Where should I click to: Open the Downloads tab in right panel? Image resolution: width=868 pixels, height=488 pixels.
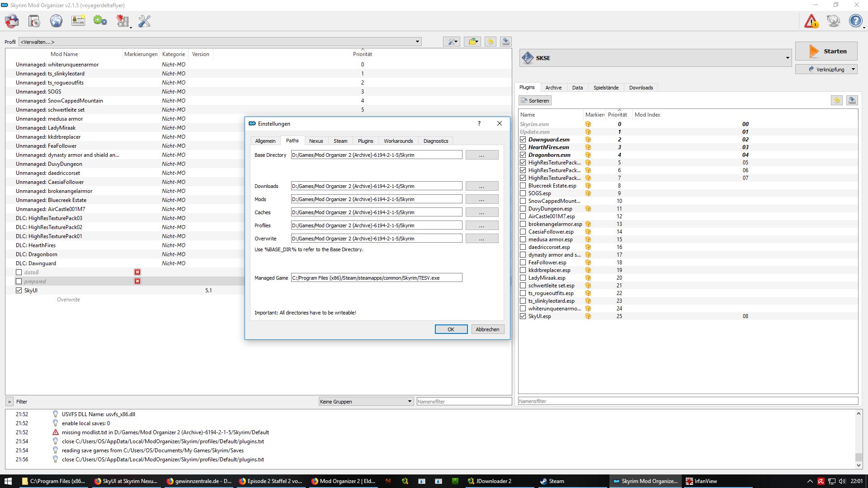641,88
